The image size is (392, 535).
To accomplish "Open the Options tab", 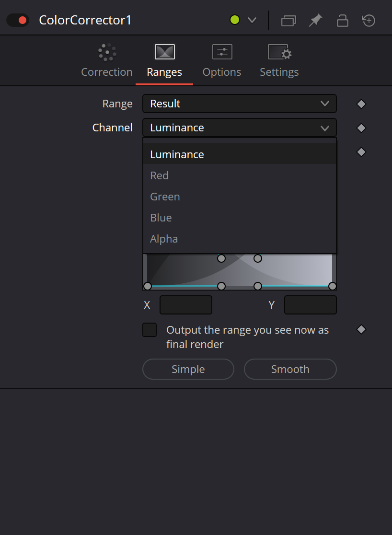I will click(x=222, y=61).
